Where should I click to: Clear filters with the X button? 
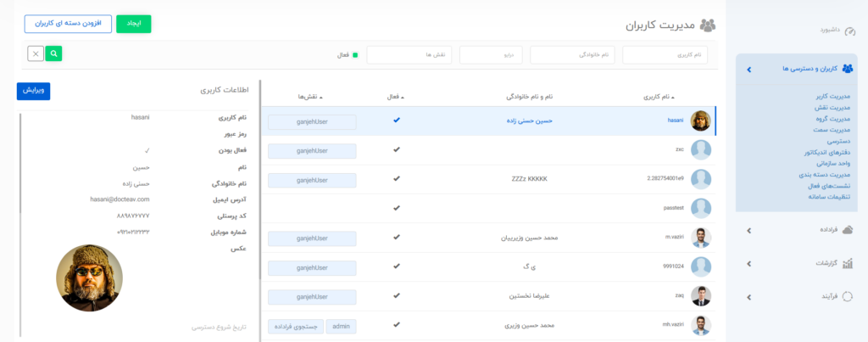point(36,53)
